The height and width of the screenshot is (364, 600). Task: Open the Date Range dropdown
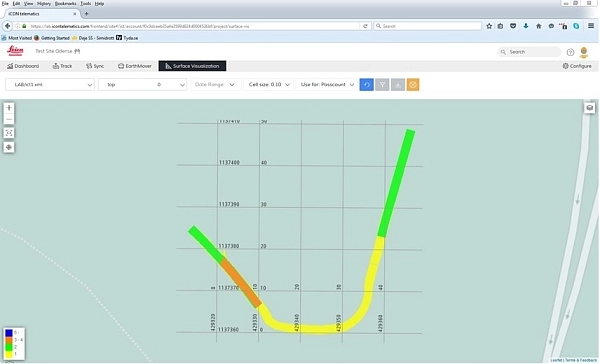pyautogui.click(x=216, y=85)
